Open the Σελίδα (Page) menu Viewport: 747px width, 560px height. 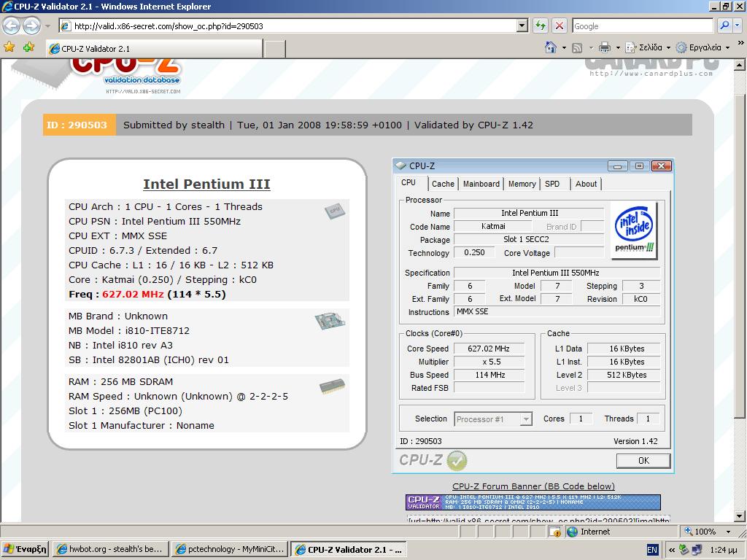pos(648,47)
